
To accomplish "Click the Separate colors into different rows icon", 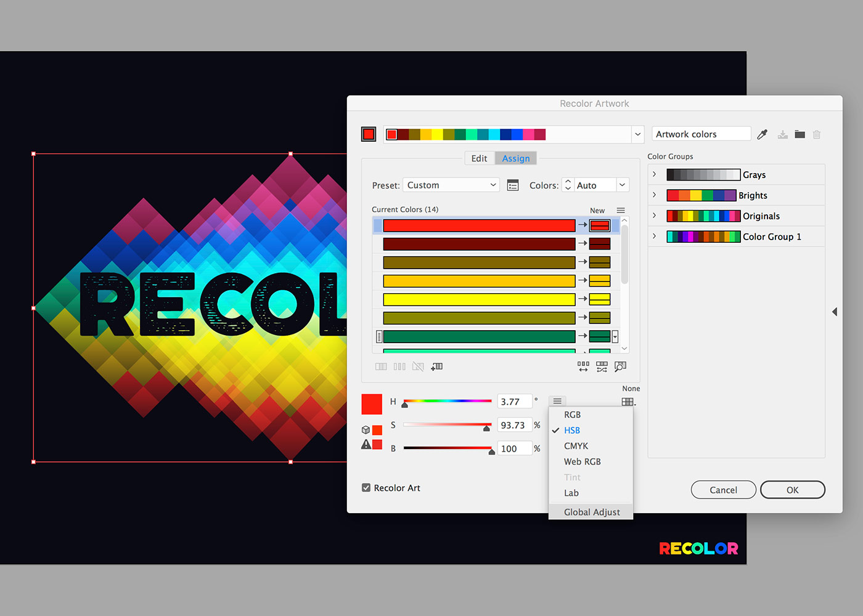I will coord(399,367).
